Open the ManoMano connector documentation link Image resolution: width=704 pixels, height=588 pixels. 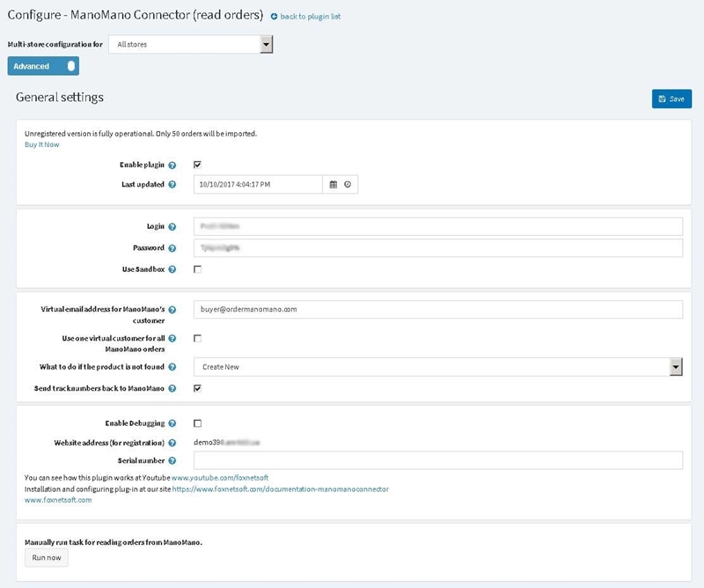281,489
